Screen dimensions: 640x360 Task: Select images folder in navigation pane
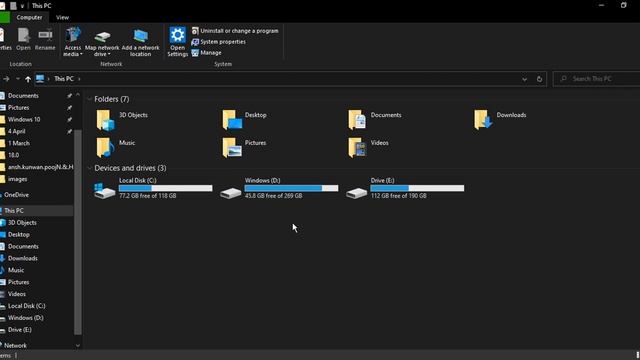[x=17, y=179]
